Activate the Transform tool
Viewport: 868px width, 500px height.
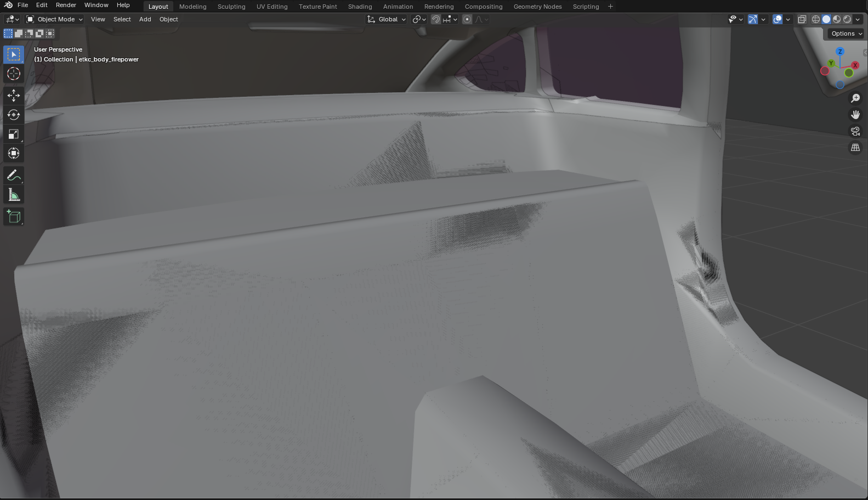click(14, 153)
